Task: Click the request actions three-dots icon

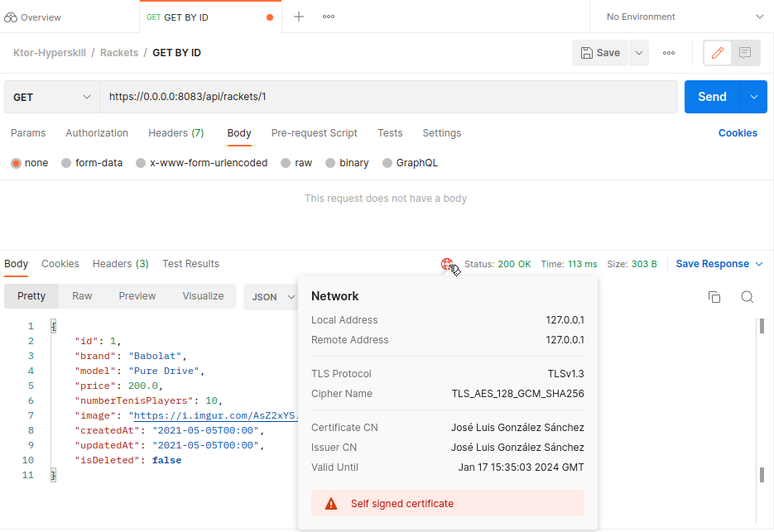Action: (x=669, y=53)
